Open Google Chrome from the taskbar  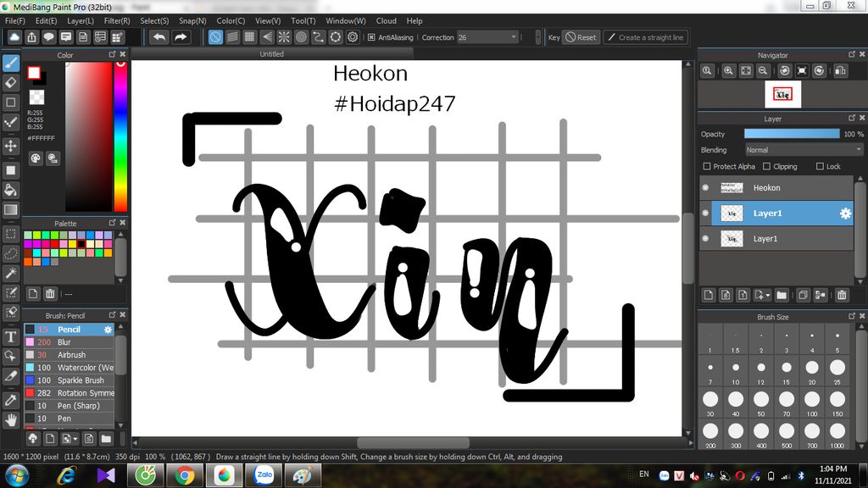pos(184,475)
